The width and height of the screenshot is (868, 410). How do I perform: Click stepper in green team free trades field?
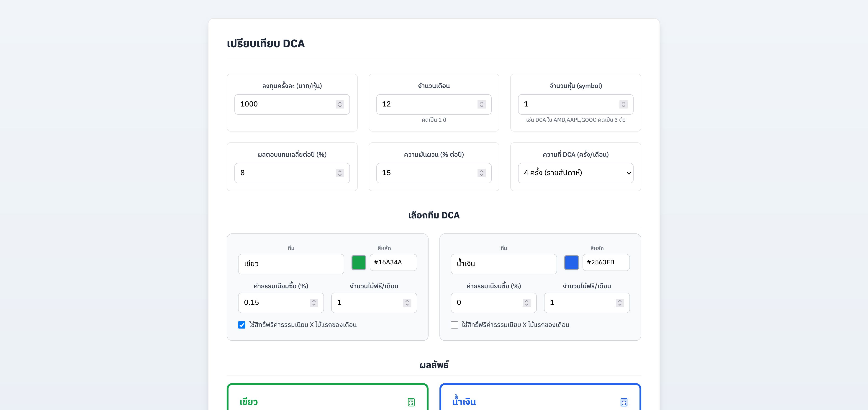pos(407,303)
